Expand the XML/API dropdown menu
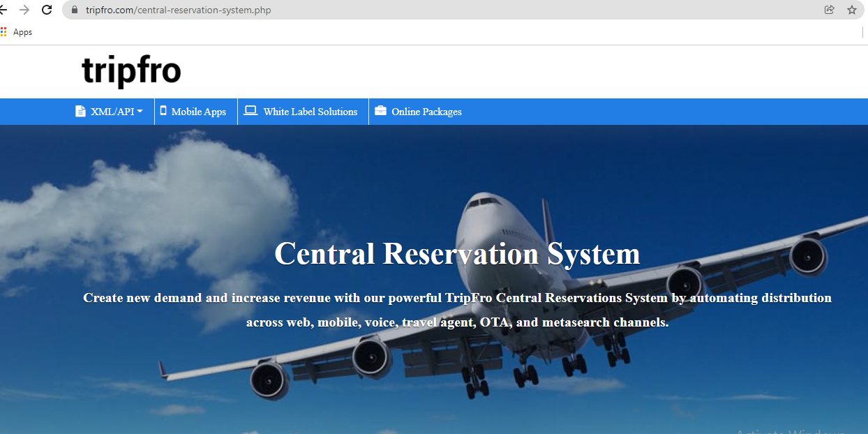 (x=108, y=111)
